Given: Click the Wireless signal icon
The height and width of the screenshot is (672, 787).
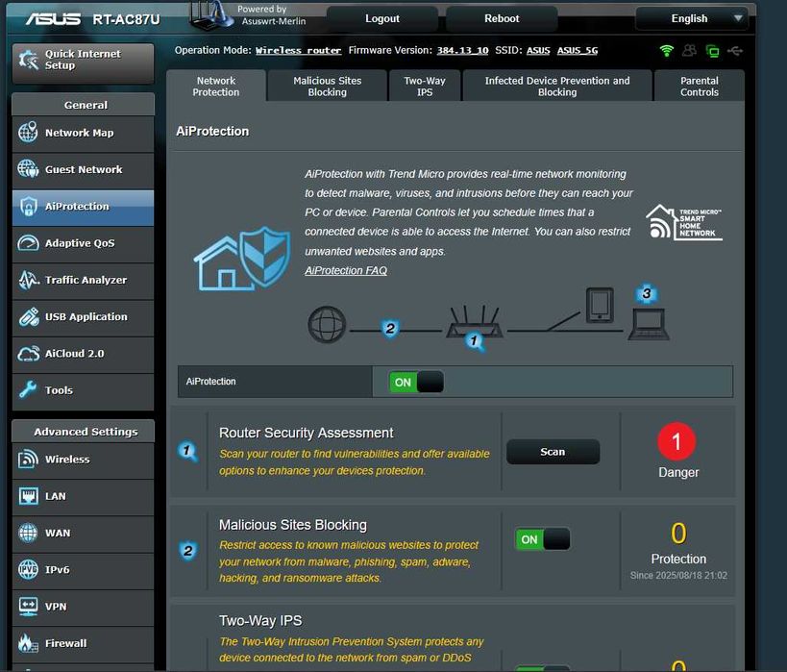Looking at the screenshot, I should coord(28,459).
